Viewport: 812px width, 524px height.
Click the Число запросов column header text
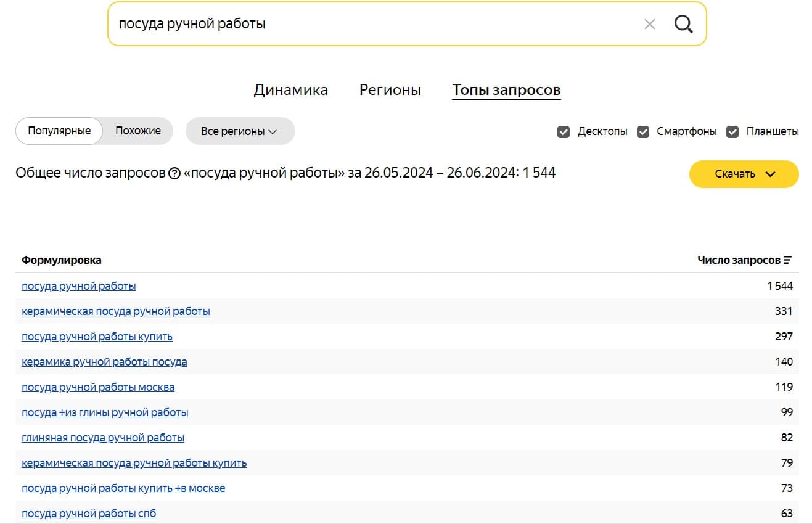739,260
